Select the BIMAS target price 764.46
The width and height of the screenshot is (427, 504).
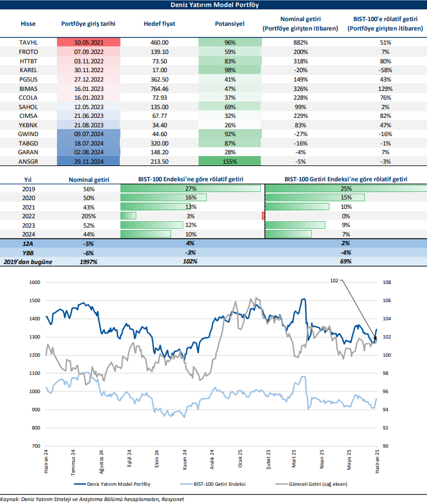click(x=156, y=88)
